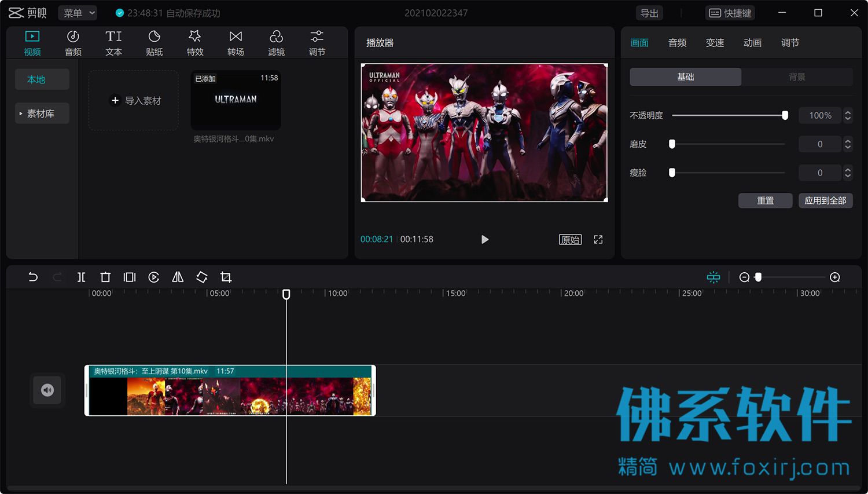Image resolution: width=868 pixels, height=494 pixels.
Task: Split the clip at playhead
Action: [x=81, y=277]
